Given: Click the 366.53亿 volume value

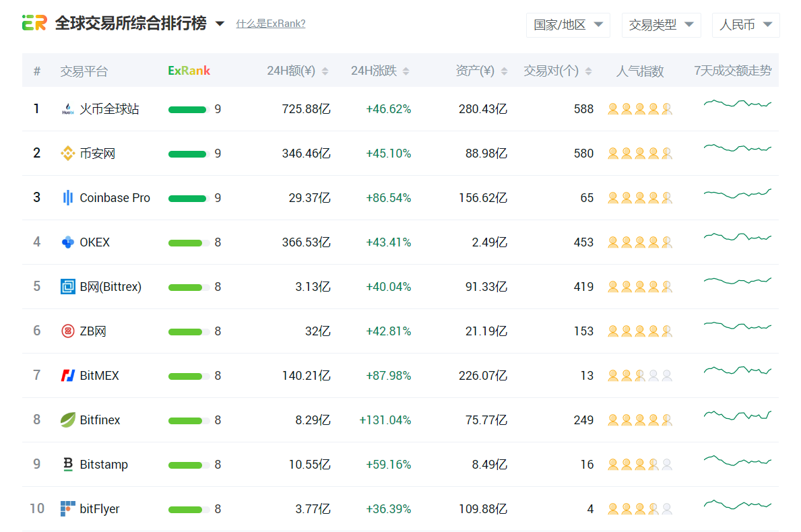Looking at the screenshot, I should pos(306,242).
